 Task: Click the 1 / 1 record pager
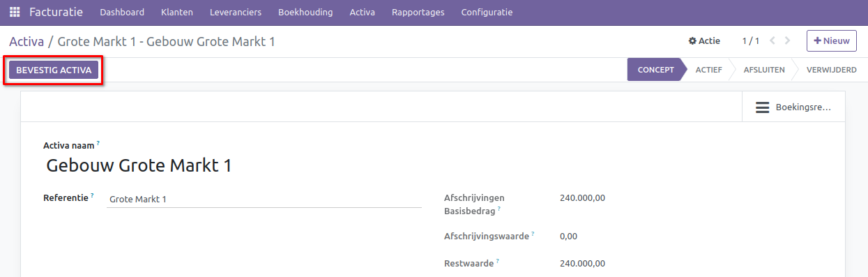tap(750, 41)
